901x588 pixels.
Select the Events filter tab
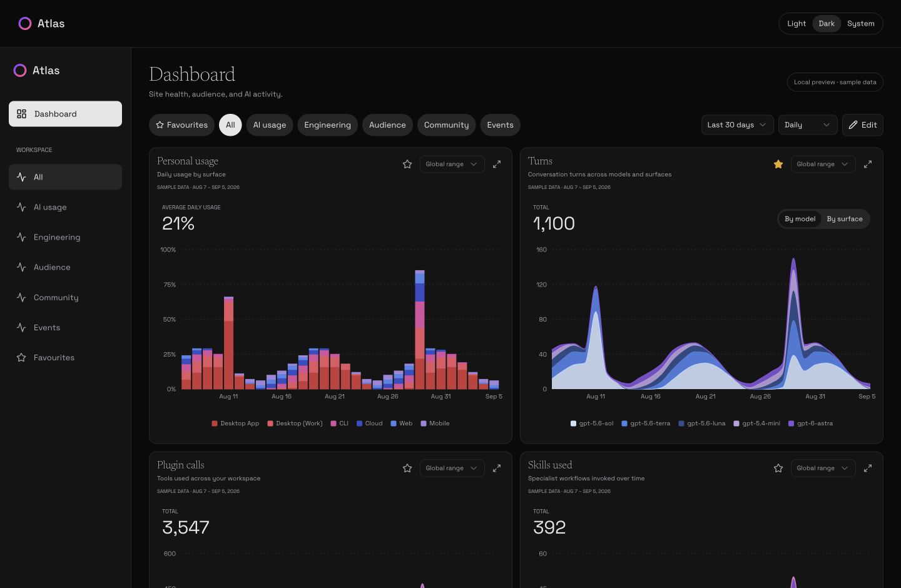(x=500, y=125)
